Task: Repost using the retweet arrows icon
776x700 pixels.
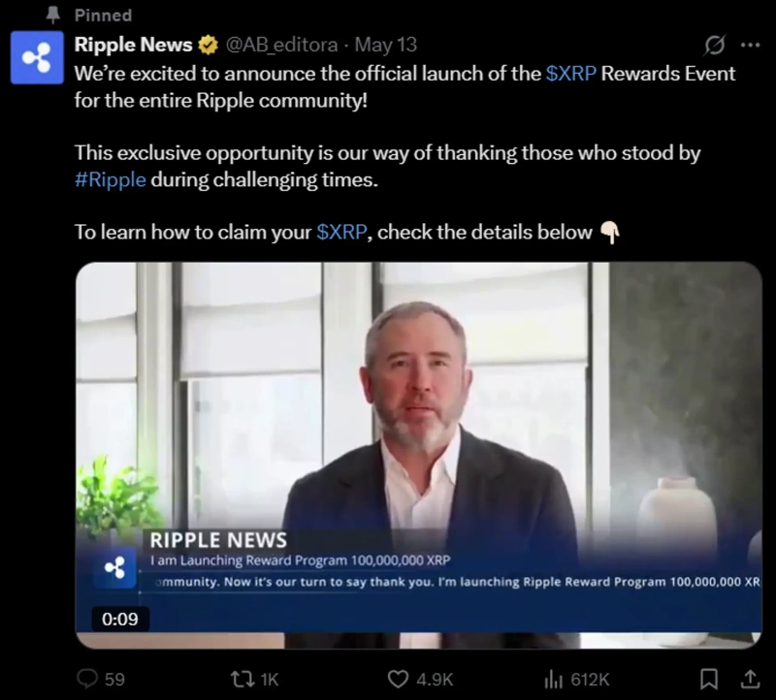Action: click(x=243, y=679)
